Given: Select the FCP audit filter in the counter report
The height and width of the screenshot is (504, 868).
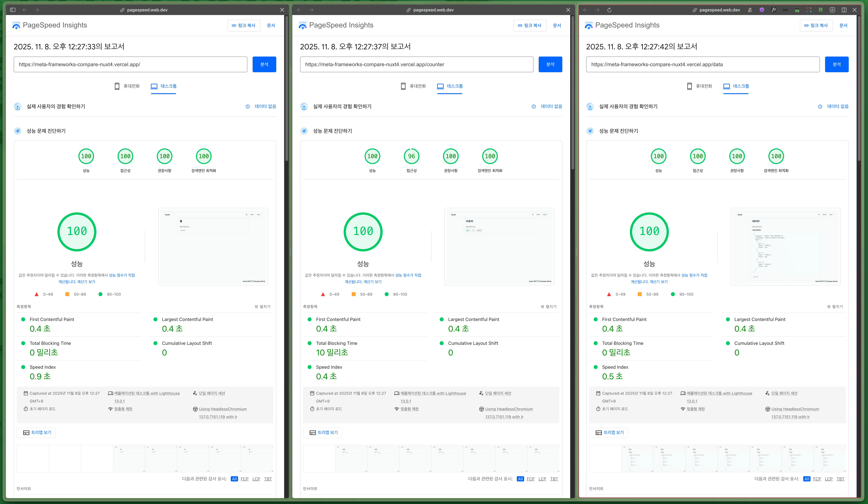Looking at the screenshot, I should (x=530, y=479).
